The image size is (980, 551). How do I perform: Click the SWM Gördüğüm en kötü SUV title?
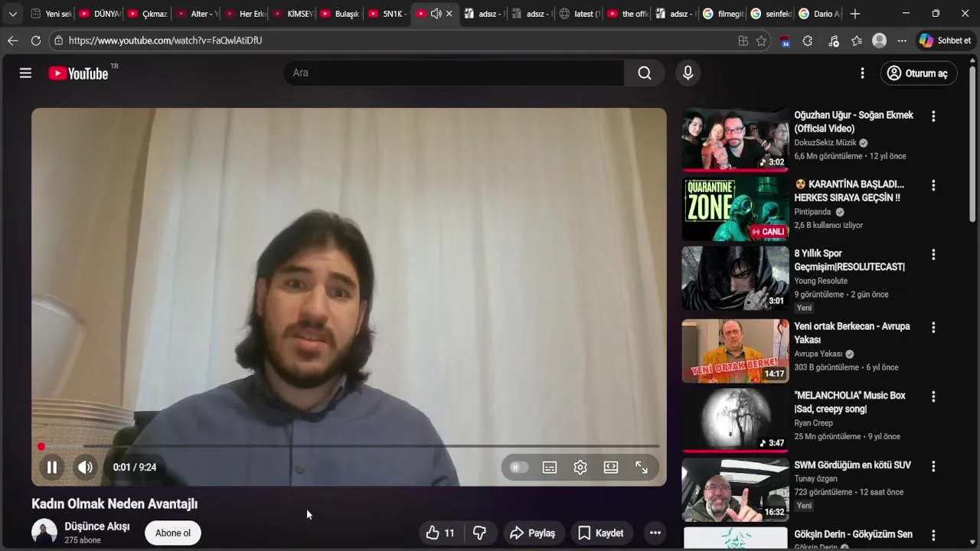point(852,465)
